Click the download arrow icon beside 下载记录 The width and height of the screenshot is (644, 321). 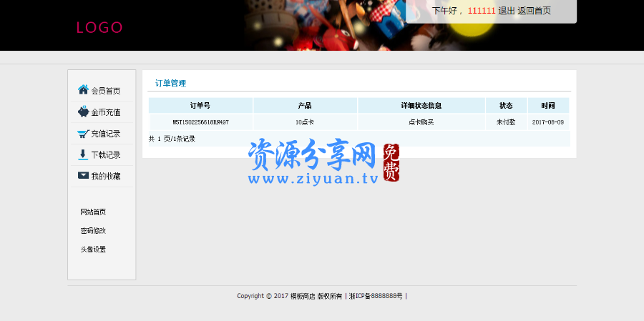[83, 154]
